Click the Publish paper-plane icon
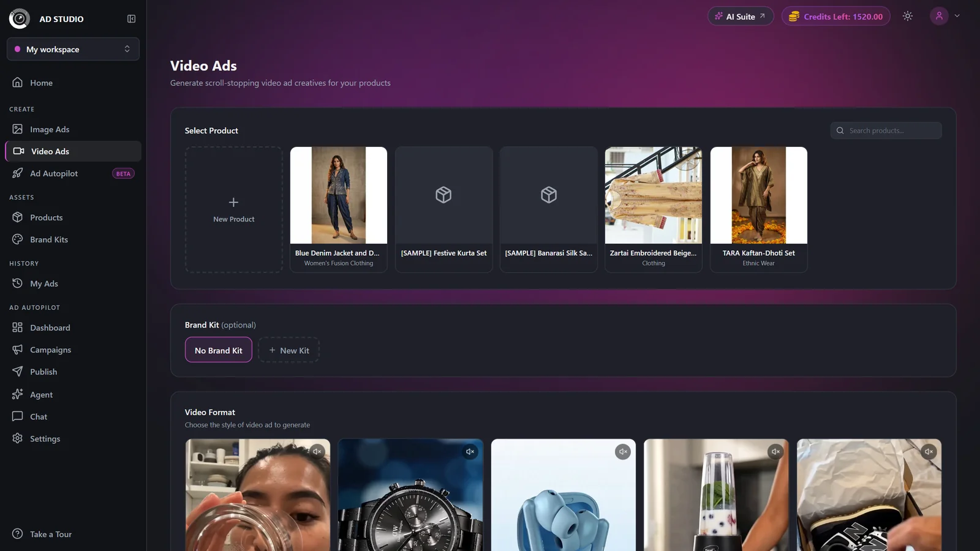The height and width of the screenshot is (551, 980). pos(18,372)
